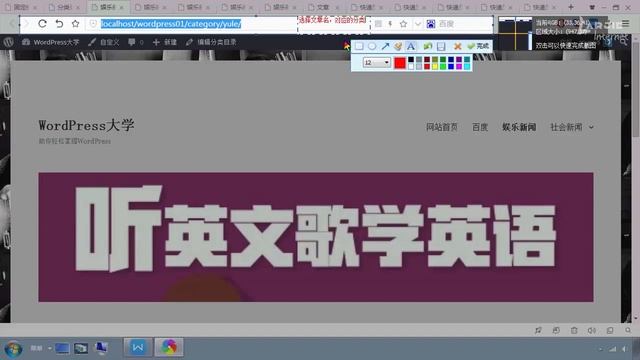Select the arrow drawing tool
The height and width of the screenshot is (360, 640).
click(x=385, y=46)
